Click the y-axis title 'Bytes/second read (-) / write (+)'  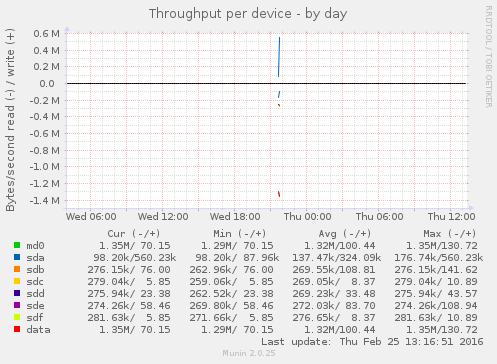click(x=10, y=120)
